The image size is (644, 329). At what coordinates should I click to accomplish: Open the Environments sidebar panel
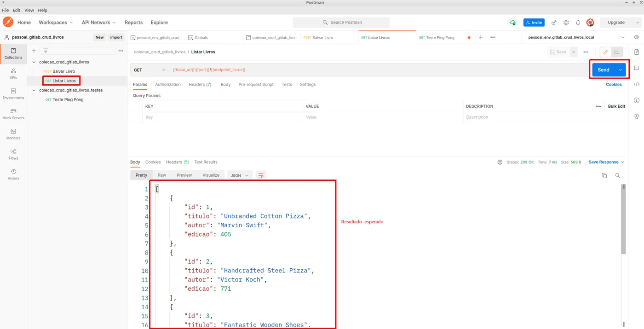[13, 94]
